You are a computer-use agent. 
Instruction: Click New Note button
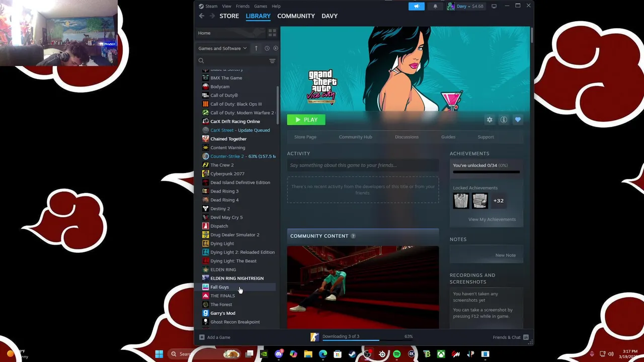(505, 255)
